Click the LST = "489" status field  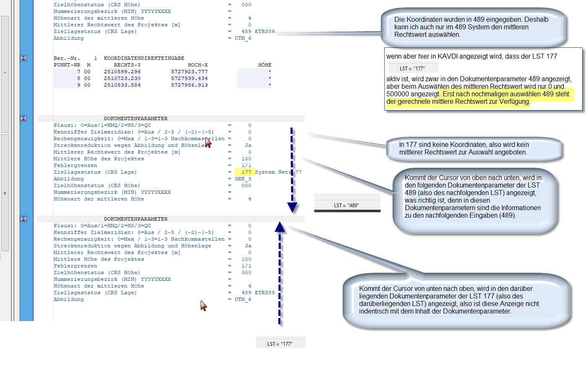tap(347, 206)
